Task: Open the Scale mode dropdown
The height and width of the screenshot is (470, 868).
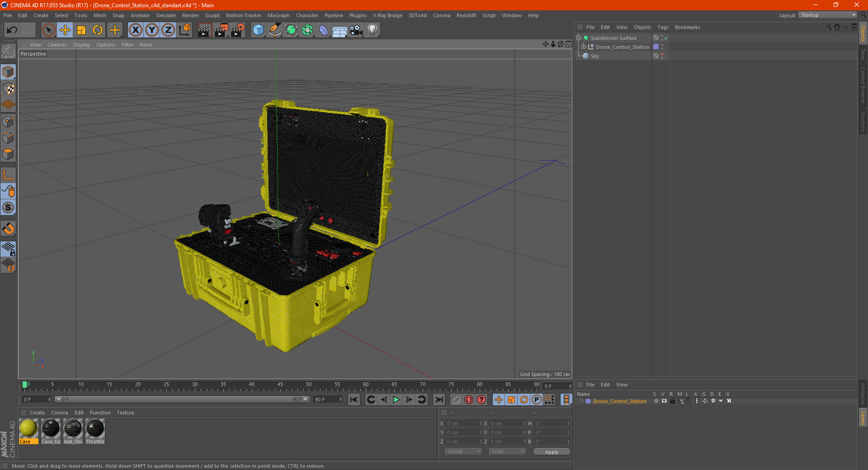Action: click(507, 451)
